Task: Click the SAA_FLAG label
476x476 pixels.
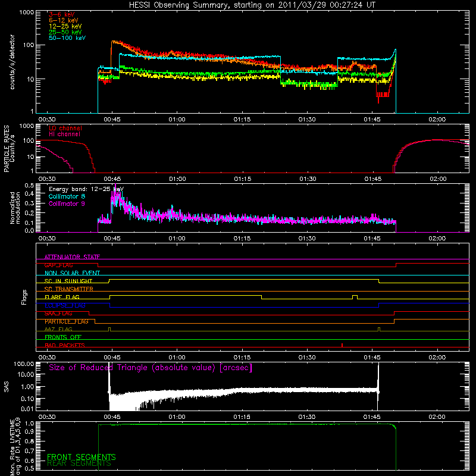Action: pyautogui.click(x=58, y=314)
